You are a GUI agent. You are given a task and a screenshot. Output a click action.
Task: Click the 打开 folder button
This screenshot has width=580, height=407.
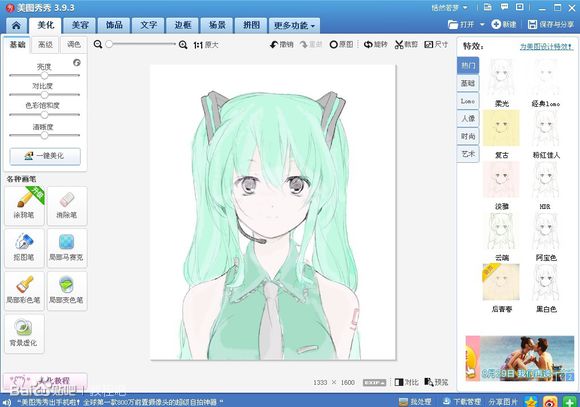click(461, 24)
